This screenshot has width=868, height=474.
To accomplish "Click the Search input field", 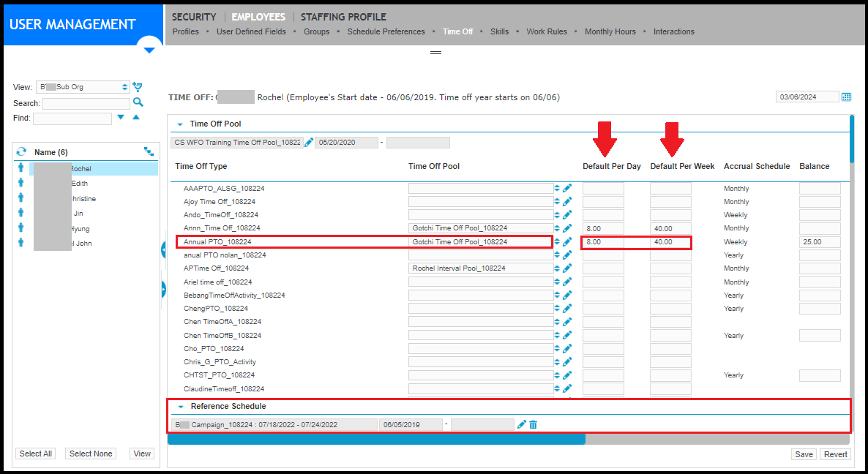I will (86, 103).
